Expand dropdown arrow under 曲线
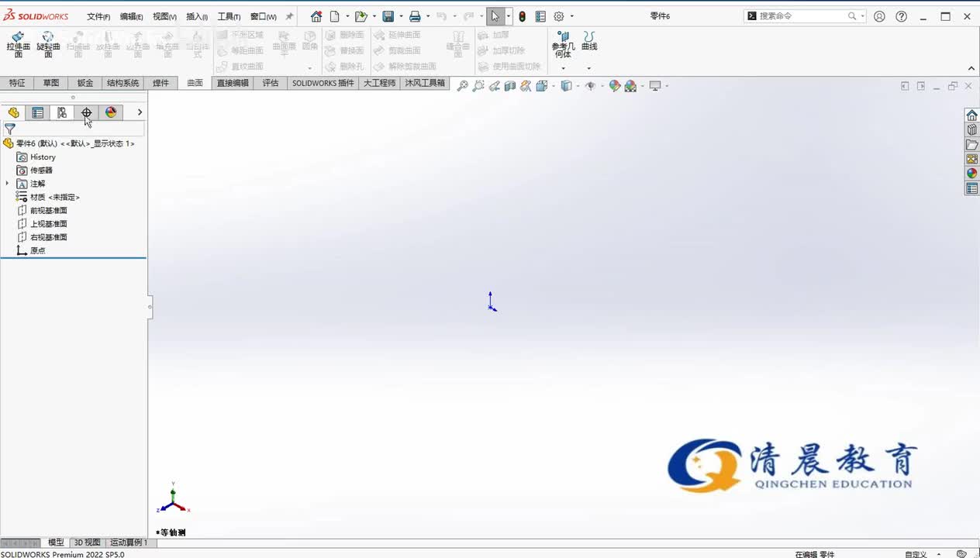The image size is (980, 558). pos(589,68)
